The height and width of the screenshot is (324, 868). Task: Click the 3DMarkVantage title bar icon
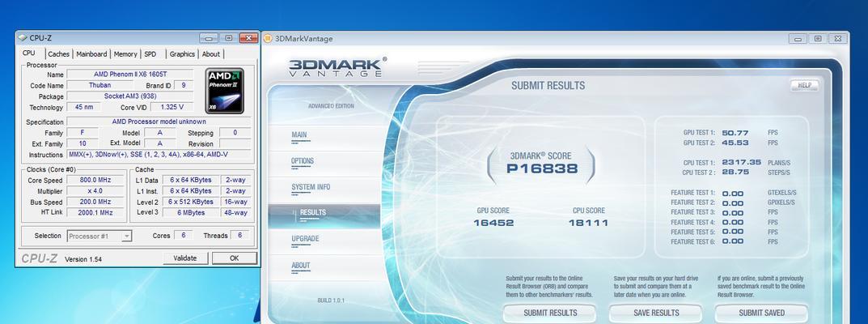[268, 38]
